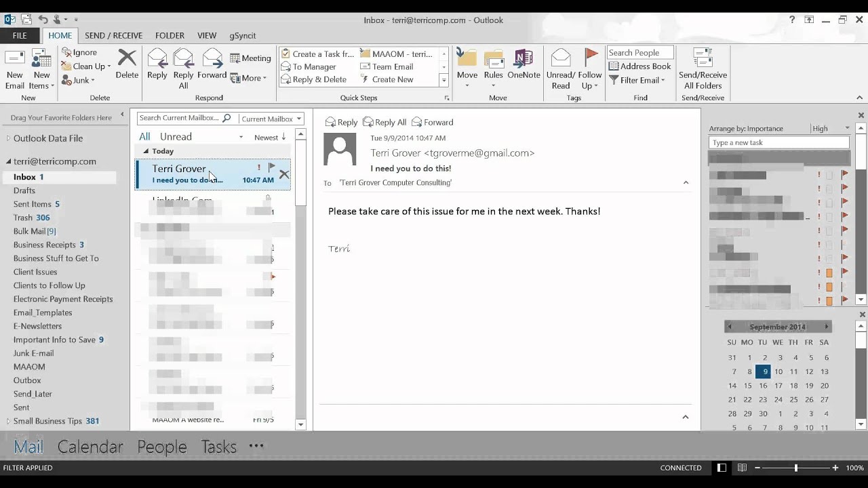The height and width of the screenshot is (488, 868).
Task: Open the New Items menu
Action: coord(41,69)
